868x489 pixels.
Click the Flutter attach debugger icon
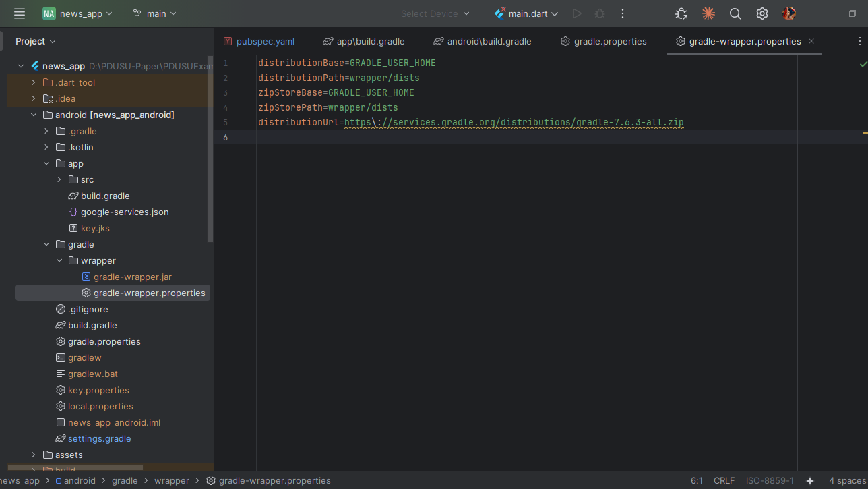[x=681, y=13]
